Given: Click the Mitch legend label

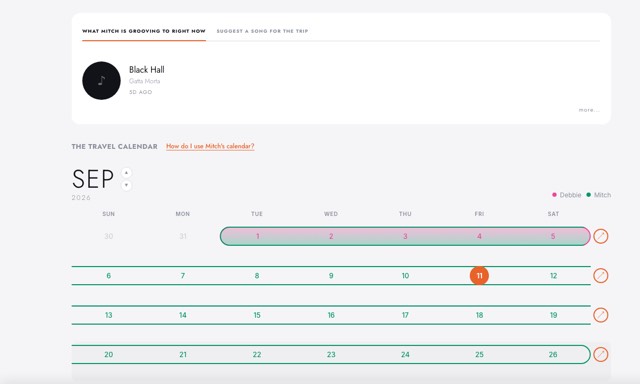Looking at the screenshot, I should pyautogui.click(x=602, y=195).
